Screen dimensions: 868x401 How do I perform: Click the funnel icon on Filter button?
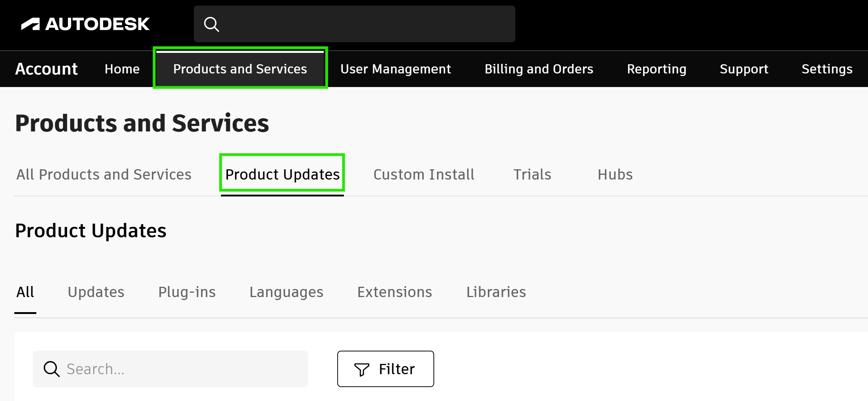pos(362,369)
